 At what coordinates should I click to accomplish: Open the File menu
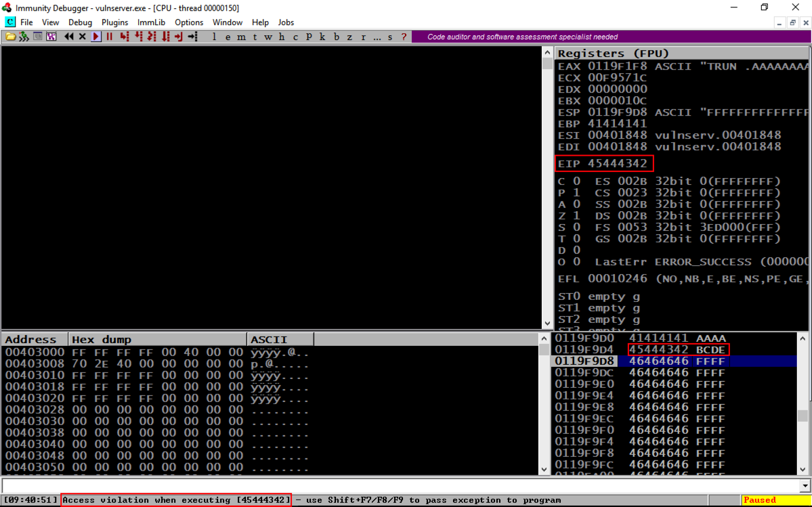(26, 22)
